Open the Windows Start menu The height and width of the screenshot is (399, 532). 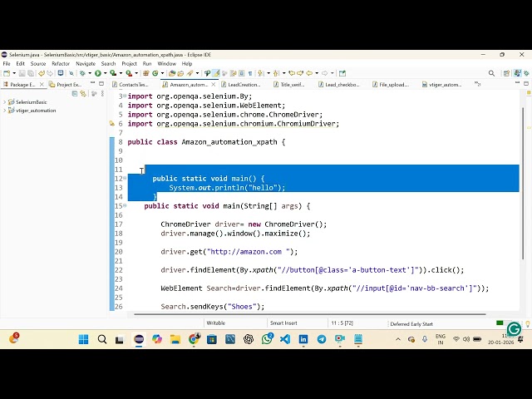point(84,339)
